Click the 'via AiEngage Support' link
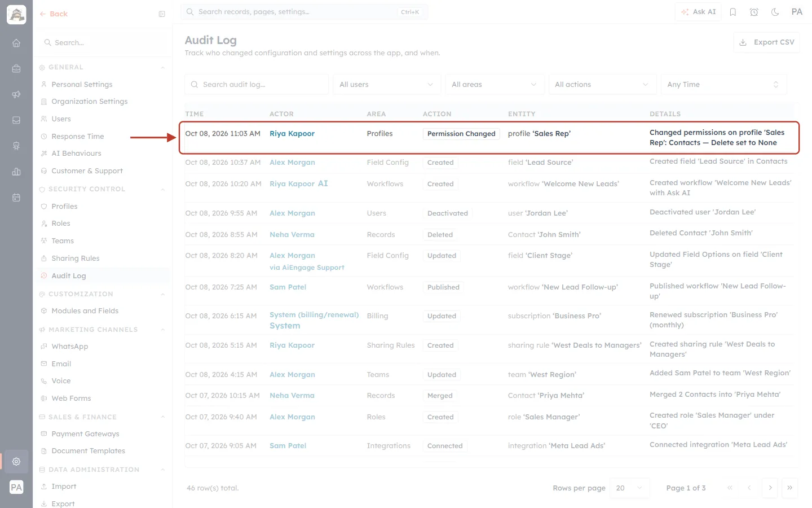The height and width of the screenshot is (508, 812). [307, 268]
